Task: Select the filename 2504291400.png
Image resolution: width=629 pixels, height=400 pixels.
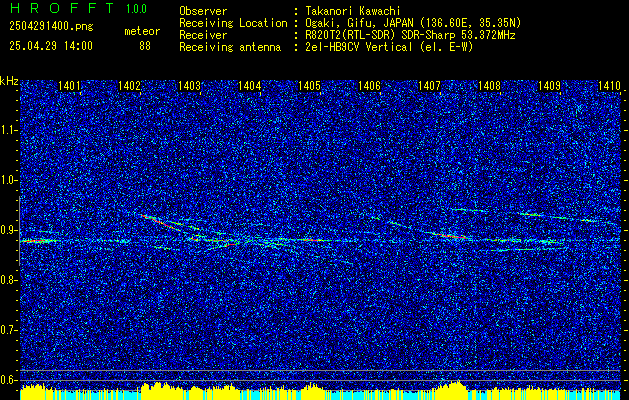Action: [x=51, y=27]
